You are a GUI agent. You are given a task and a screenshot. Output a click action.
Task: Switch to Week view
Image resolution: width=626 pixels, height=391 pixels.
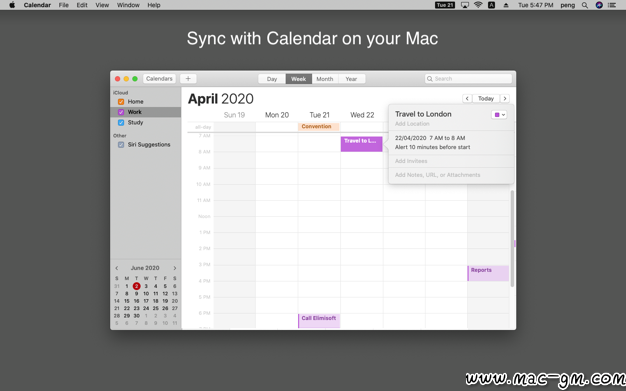tap(299, 79)
